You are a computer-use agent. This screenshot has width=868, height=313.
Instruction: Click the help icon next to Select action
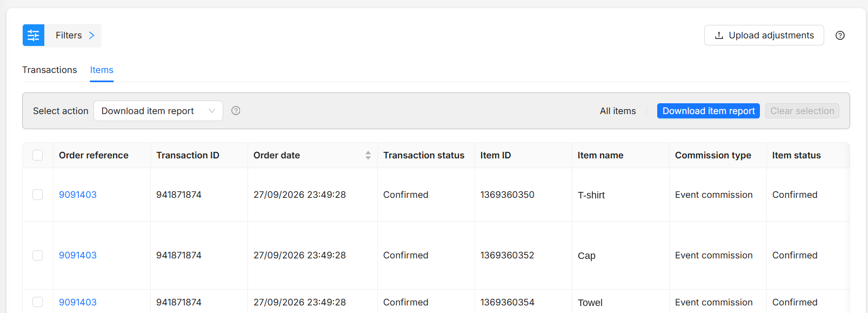tap(236, 110)
